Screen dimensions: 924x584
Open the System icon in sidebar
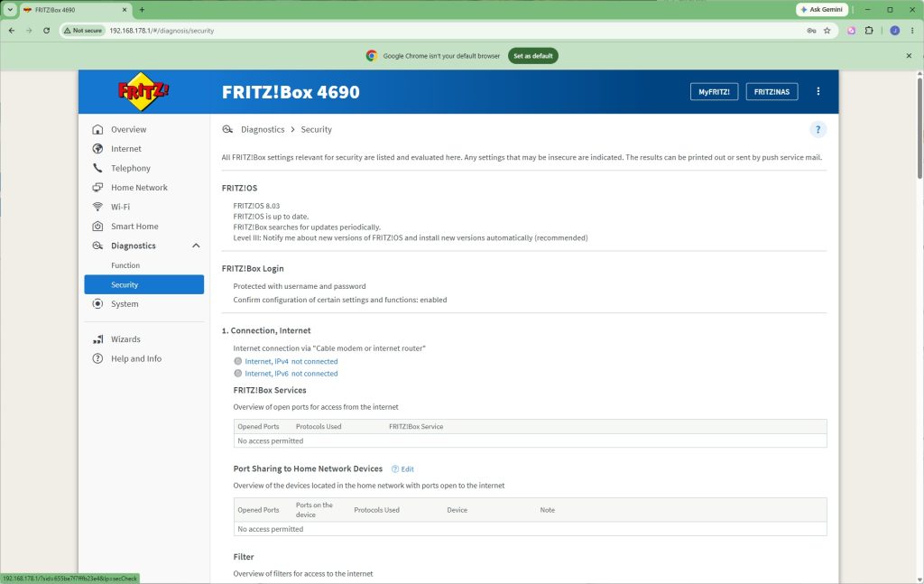point(97,304)
